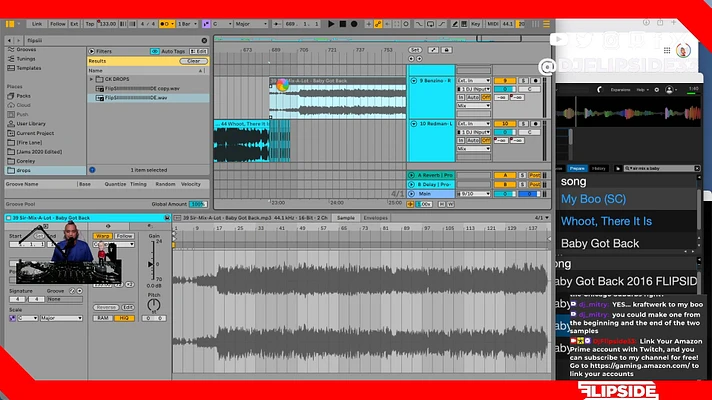Select Whoot, There It Is in Serato list
The image size is (712, 400).
pyautogui.click(x=606, y=221)
